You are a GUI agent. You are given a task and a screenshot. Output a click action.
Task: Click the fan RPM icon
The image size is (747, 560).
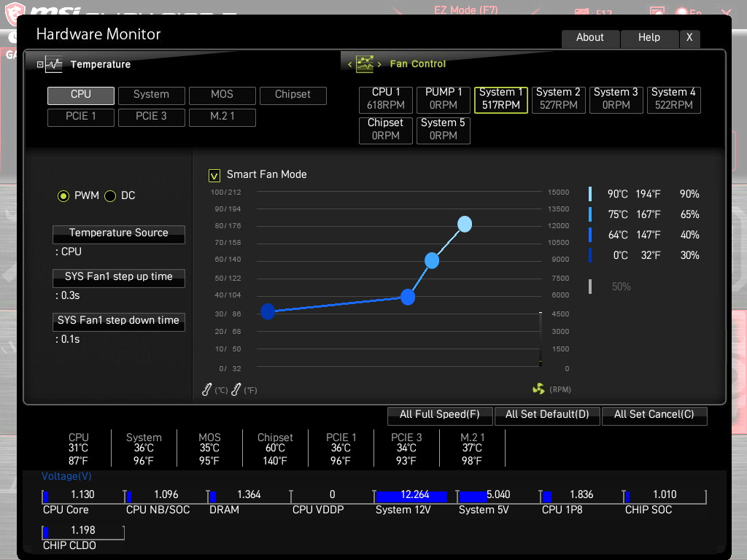pos(538,389)
